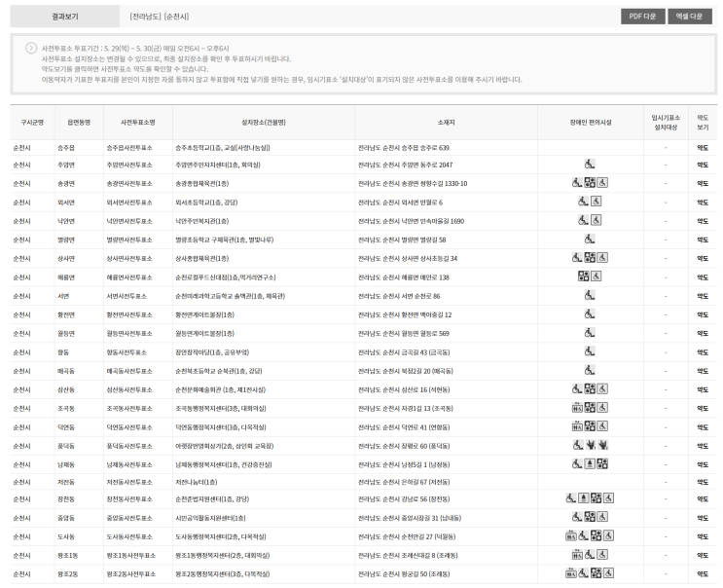Click 저전나눔터(1층) location cell
This screenshot has width=723, height=588.
(x=196, y=483)
